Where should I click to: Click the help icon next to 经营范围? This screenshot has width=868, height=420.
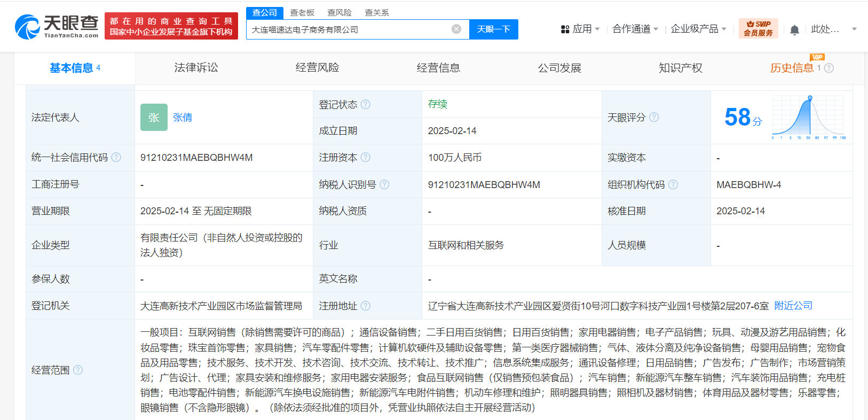tap(78, 370)
